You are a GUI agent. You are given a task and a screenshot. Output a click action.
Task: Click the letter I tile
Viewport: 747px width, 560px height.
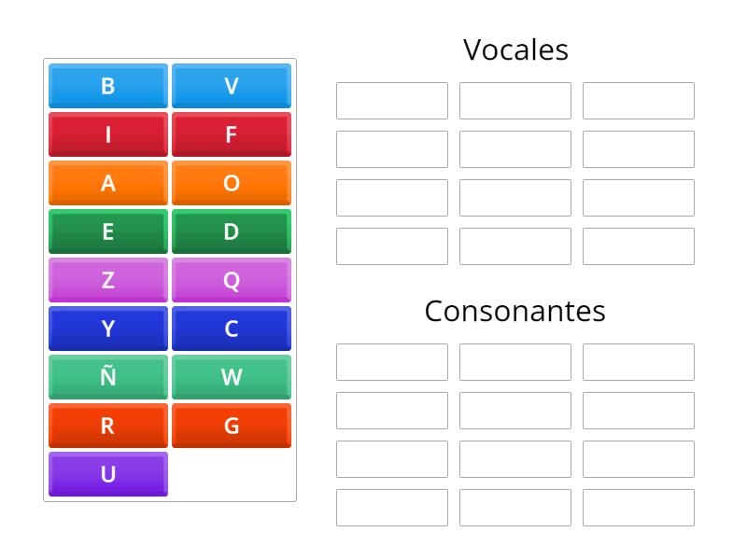tap(107, 134)
